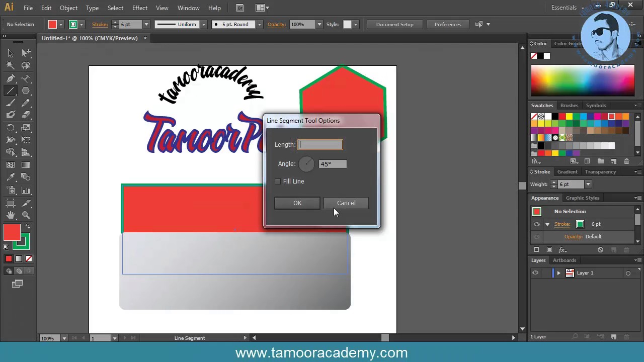Switch to the Artboards tab

point(565,260)
